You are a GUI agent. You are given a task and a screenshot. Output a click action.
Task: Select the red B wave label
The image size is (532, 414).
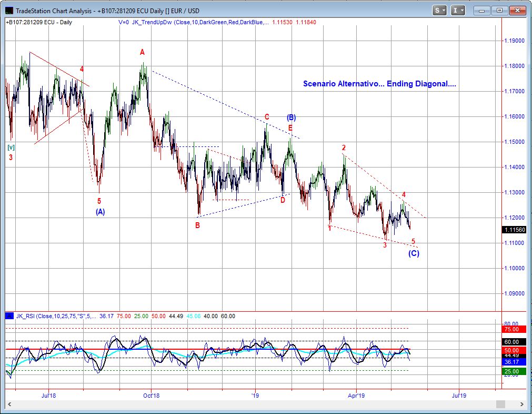[x=197, y=225]
